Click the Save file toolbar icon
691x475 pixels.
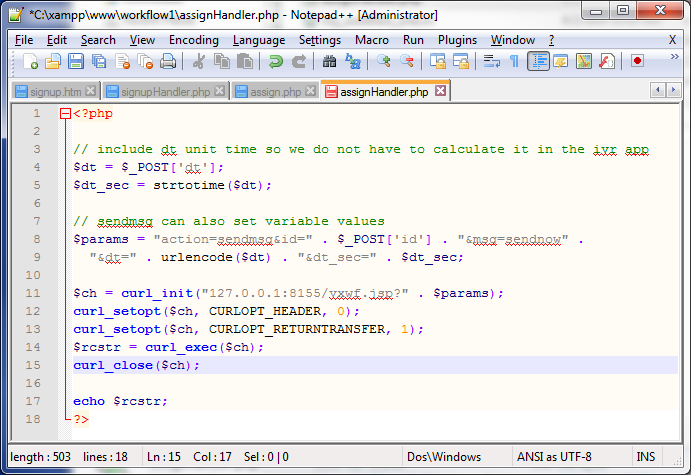click(75, 61)
